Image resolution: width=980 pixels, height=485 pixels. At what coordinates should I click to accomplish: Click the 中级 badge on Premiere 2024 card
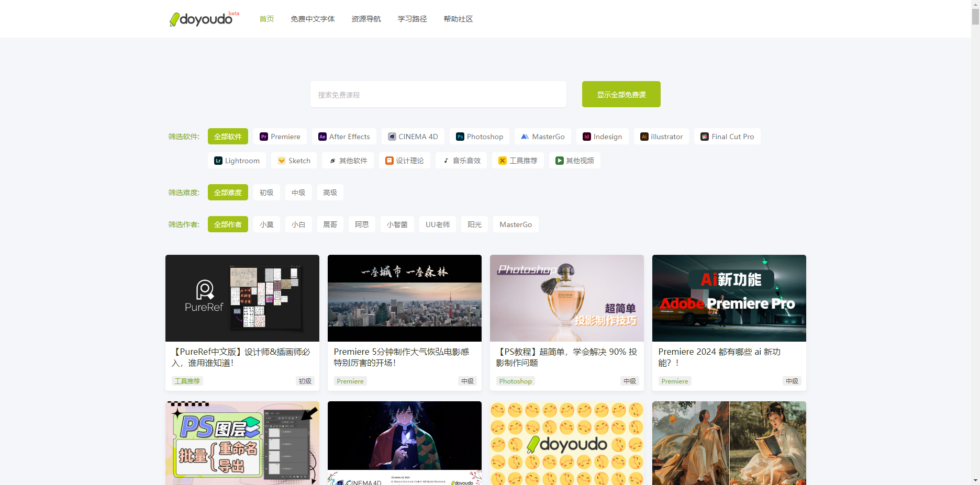pos(792,381)
